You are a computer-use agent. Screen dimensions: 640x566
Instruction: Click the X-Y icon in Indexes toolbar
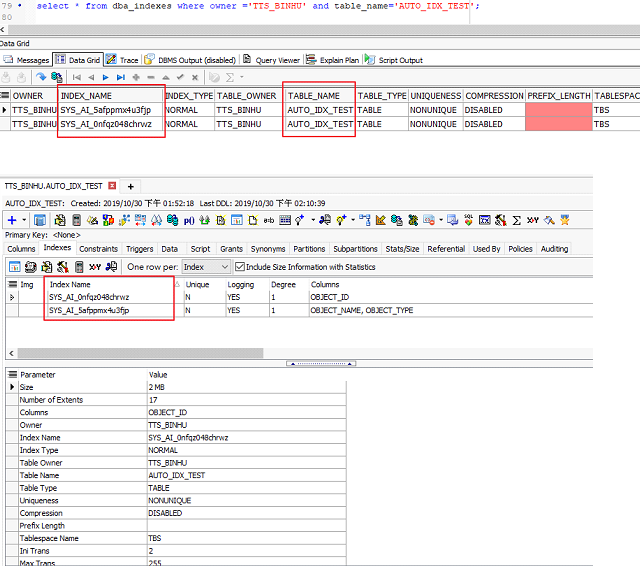pyautogui.click(x=95, y=267)
